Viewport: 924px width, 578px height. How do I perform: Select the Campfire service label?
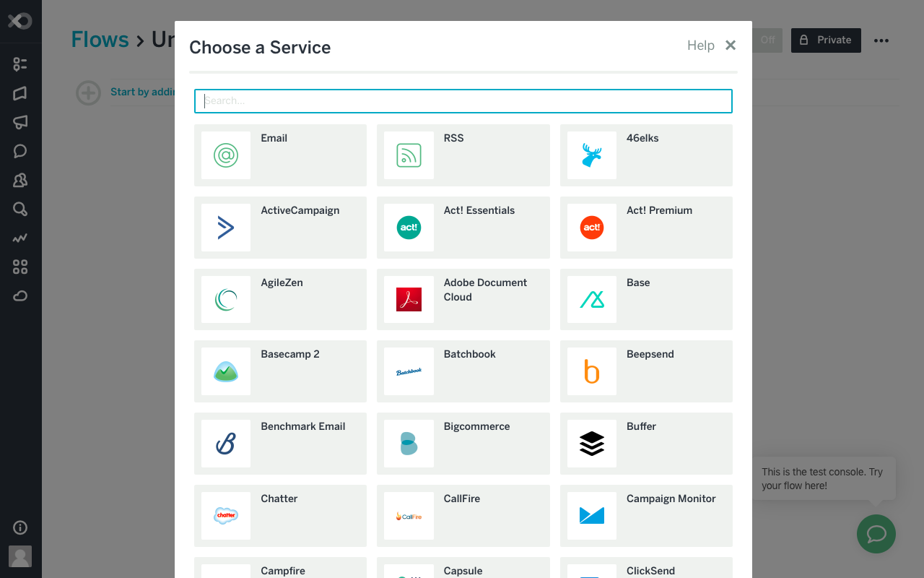click(x=283, y=571)
